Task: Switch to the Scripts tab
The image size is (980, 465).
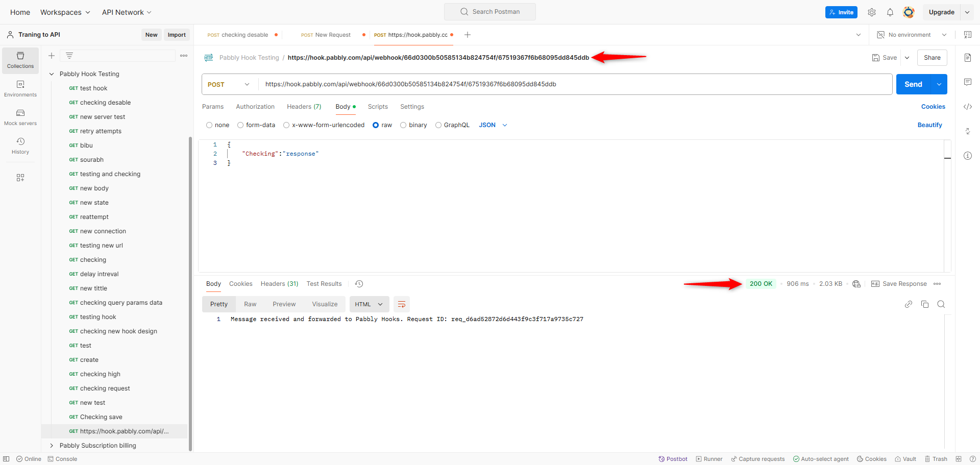Action: click(378, 107)
